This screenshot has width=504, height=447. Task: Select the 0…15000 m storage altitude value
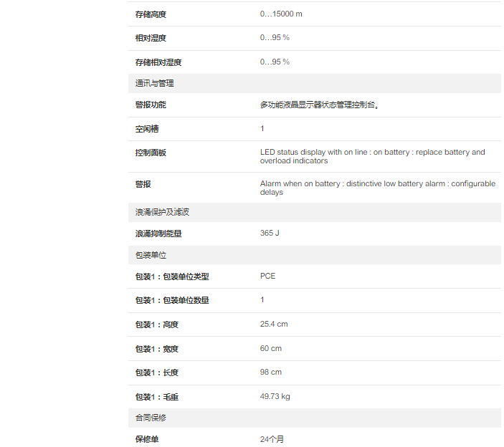pos(281,14)
